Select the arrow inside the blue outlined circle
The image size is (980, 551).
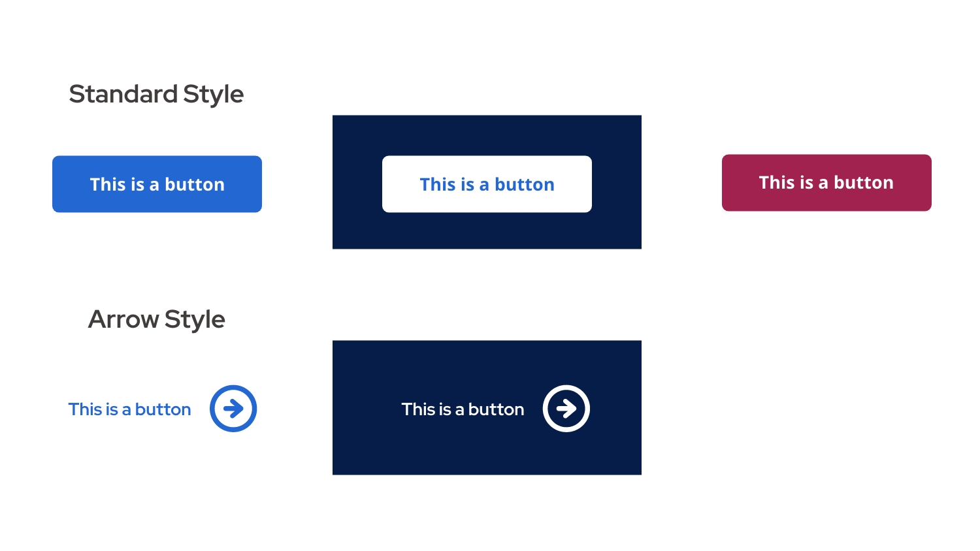233,409
